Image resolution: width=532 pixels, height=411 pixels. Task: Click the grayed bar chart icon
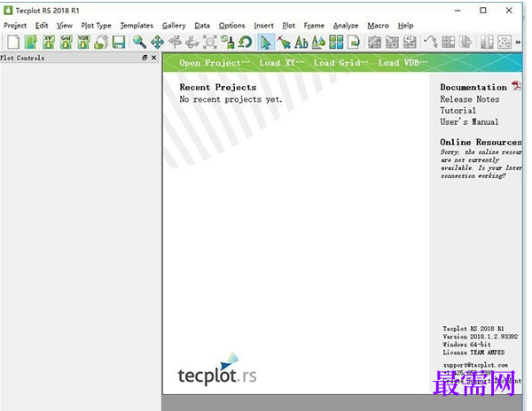[487, 43]
